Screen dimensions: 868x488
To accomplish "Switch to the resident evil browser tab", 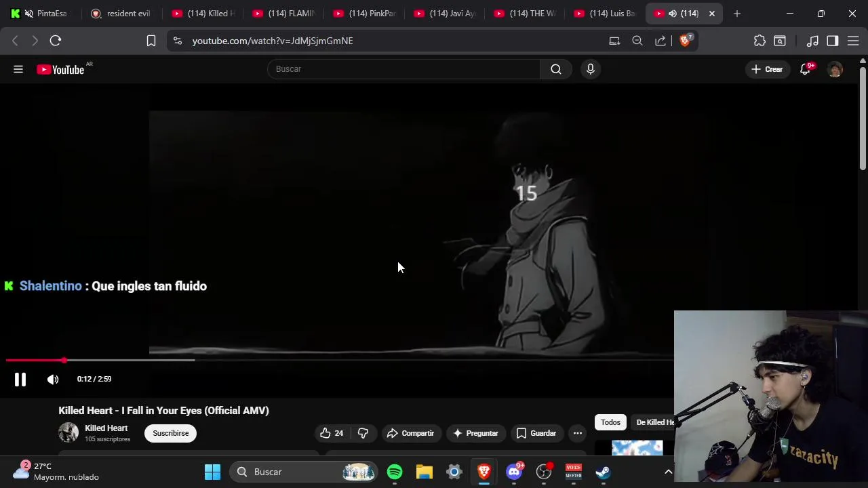I will (x=121, y=14).
